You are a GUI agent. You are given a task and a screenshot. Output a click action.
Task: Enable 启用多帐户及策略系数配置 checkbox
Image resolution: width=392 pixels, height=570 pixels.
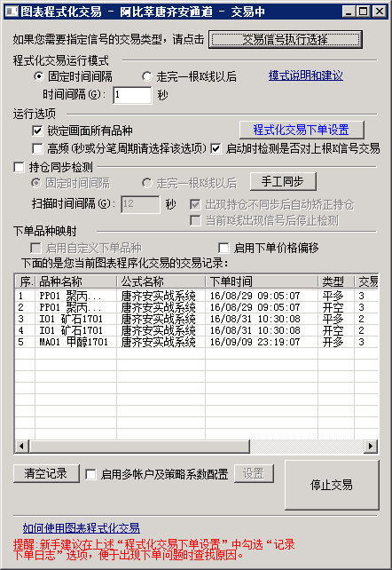90,474
